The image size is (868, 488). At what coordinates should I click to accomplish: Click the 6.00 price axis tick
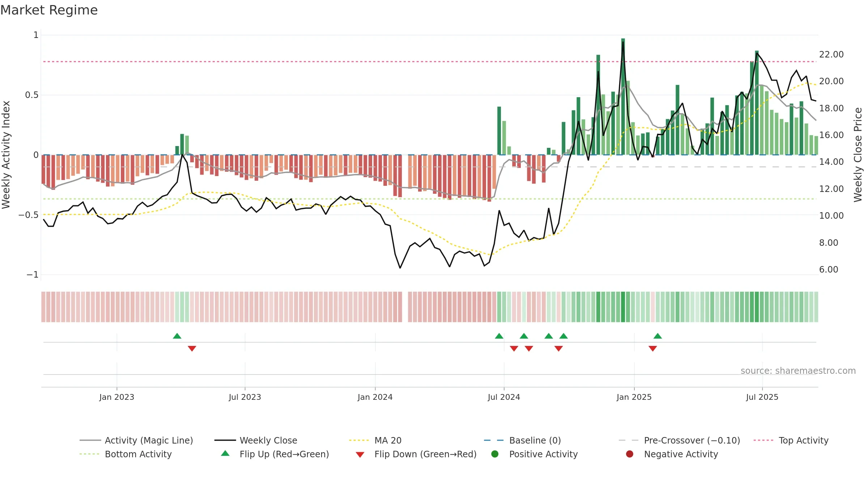[x=829, y=270]
